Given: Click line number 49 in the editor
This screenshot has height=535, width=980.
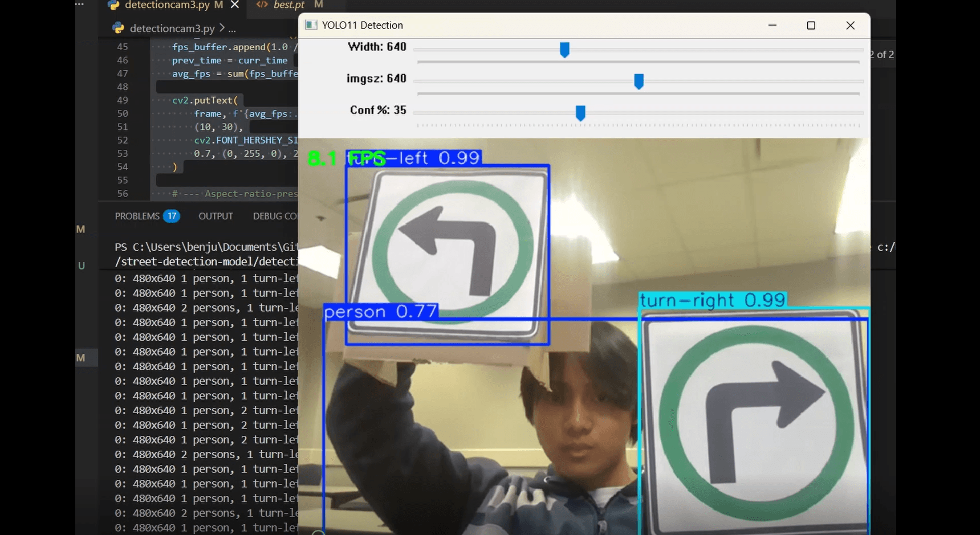Looking at the screenshot, I should [x=123, y=100].
